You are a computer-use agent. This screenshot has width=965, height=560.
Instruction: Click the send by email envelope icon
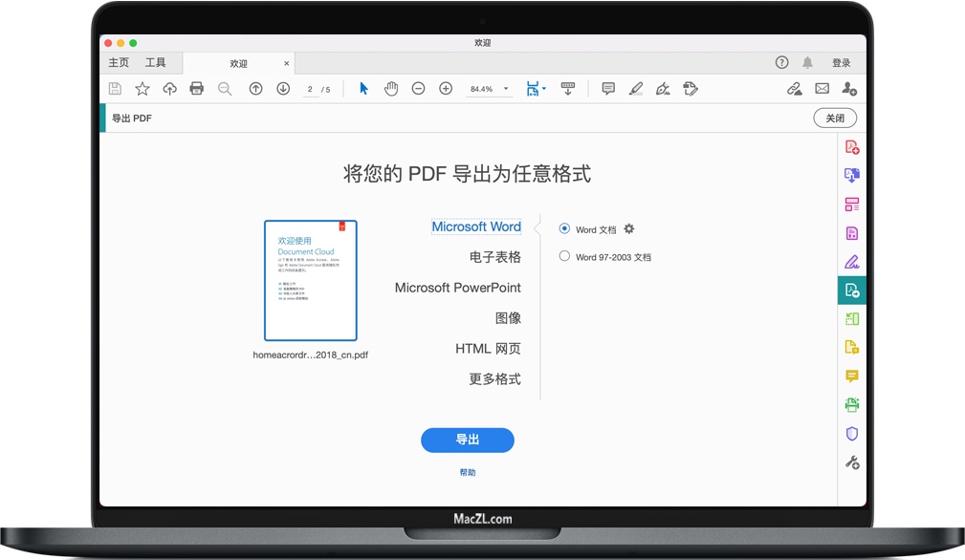(x=822, y=89)
